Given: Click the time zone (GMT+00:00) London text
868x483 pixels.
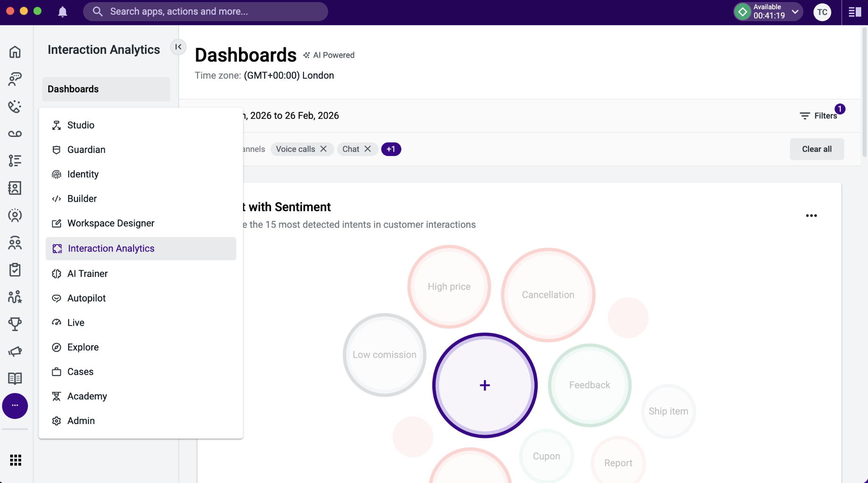Looking at the screenshot, I should coord(289,75).
